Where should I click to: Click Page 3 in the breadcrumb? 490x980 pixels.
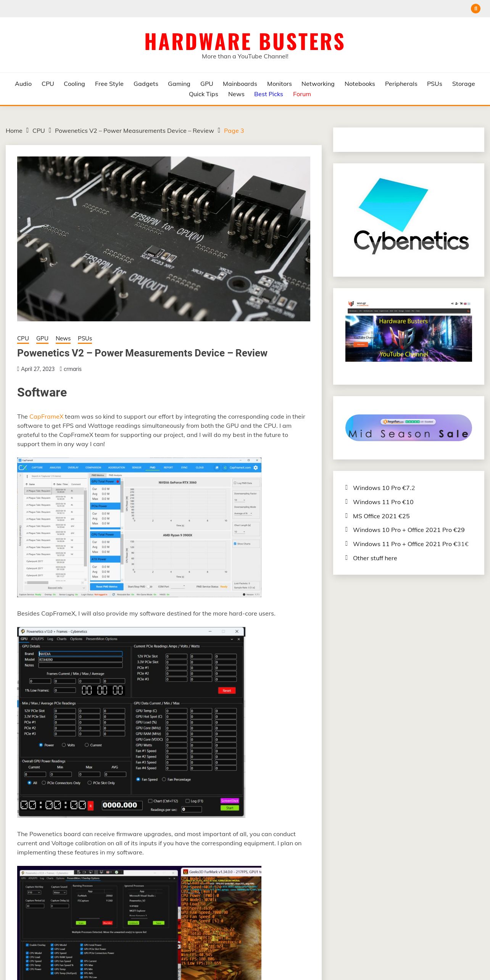(x=234, y=131)
